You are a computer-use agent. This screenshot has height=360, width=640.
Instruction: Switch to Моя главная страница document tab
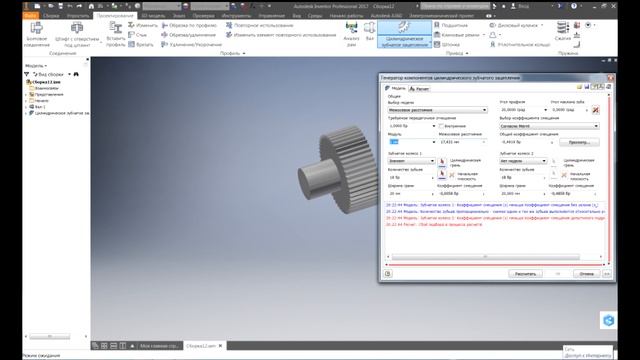click(160, 346)
